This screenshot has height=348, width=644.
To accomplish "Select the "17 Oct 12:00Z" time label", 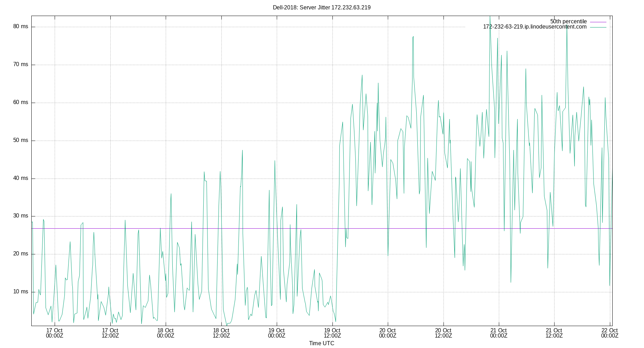I will pyautogui.click(x=110, y=333).
